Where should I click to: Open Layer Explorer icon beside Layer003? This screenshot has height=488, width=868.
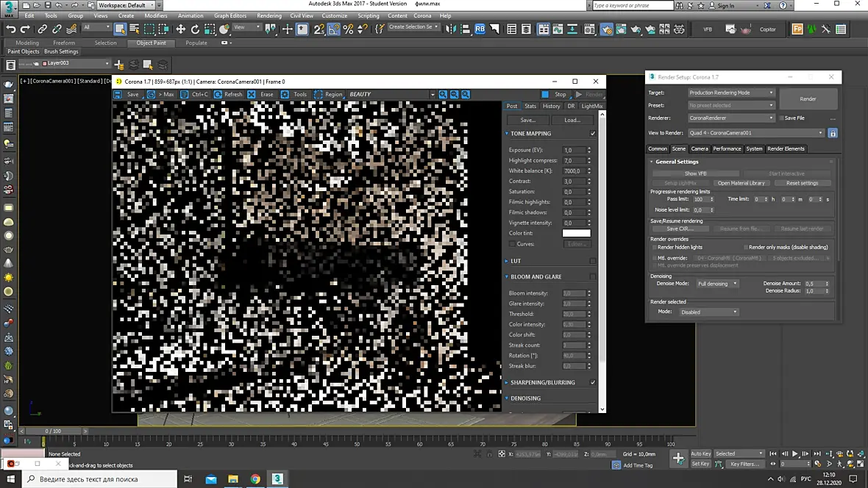pos(10,65)
